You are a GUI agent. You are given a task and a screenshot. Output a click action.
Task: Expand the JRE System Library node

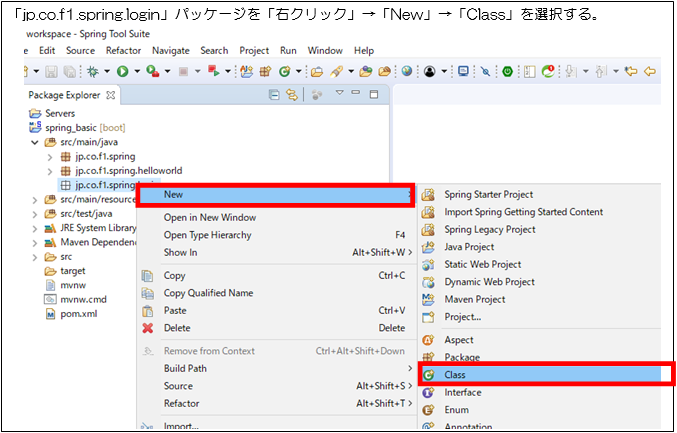36,228
